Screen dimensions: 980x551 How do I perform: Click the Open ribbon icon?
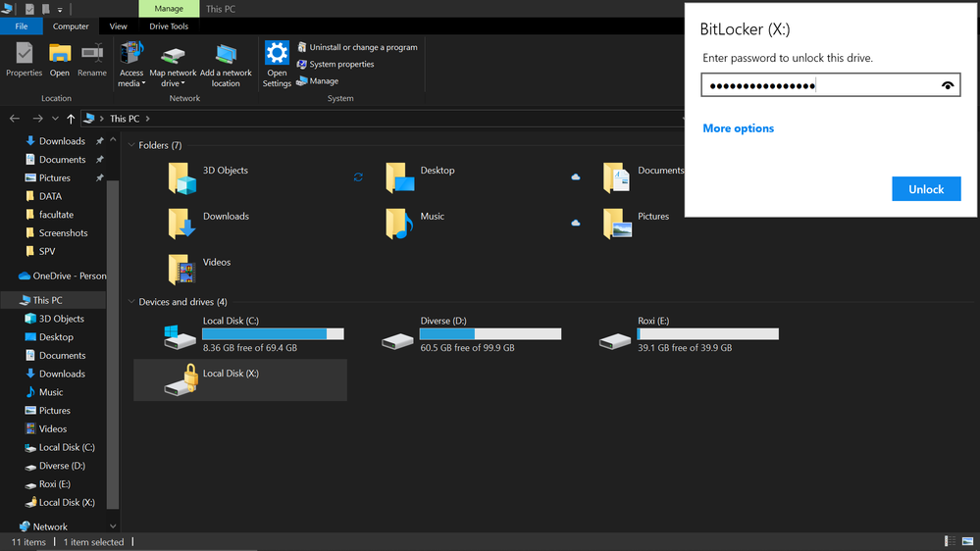[x=60, y=60]
